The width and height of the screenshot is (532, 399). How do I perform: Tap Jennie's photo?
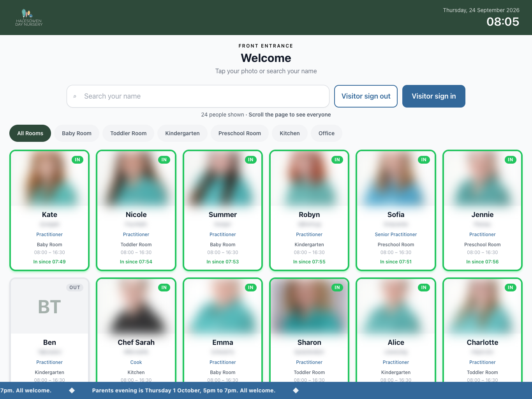(x=483, y=178)
